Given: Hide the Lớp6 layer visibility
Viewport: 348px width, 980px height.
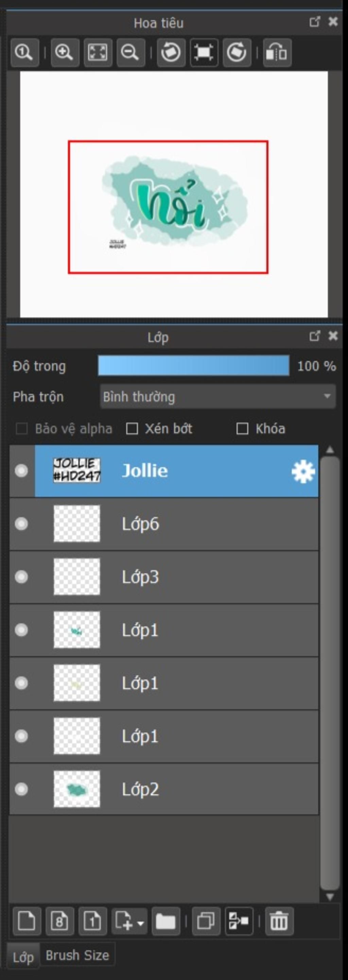Looking at the screenshot, I should tap(21, 524).
